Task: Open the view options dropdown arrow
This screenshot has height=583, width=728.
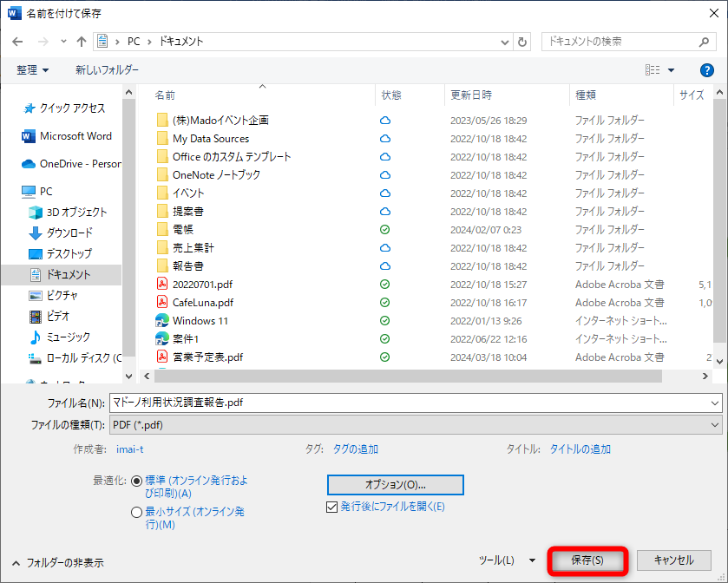Action: (x=671, y=70)
